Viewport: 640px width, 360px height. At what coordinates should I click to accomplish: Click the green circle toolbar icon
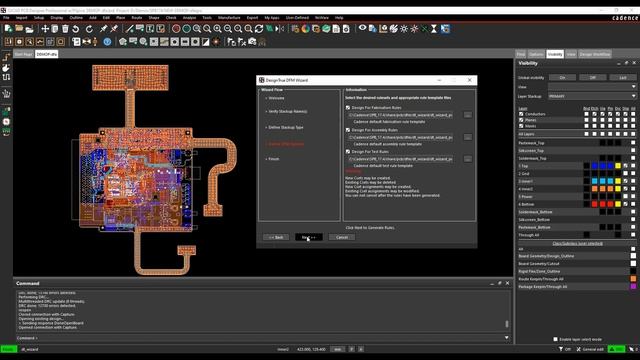tap(187, 29)
